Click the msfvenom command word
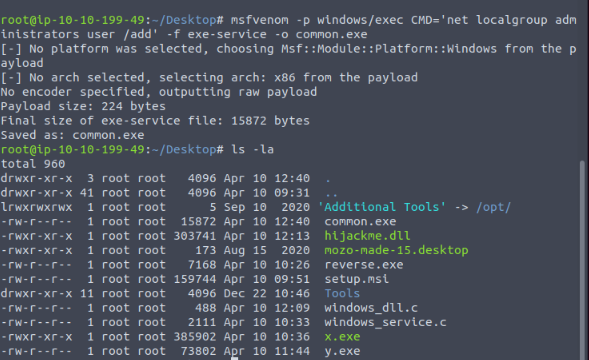 coord(260,20)
